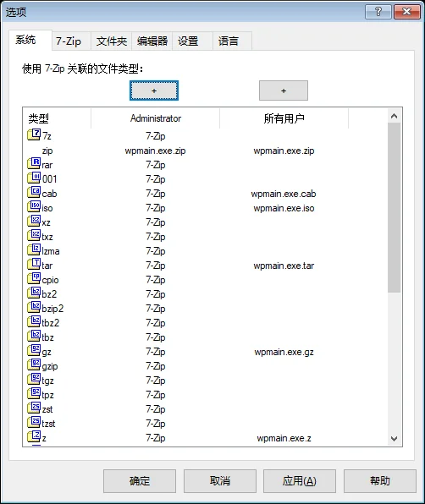Click wpmain.exe.zip in 所有用户 column
Screen dimensions: 425x504
284,151
